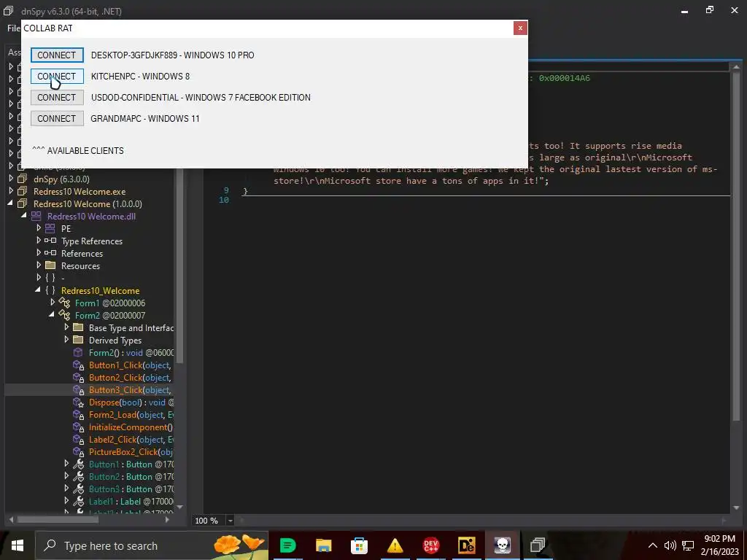747x560 pixels.
Task: Expand Type References node
Action: click(39, 241)
